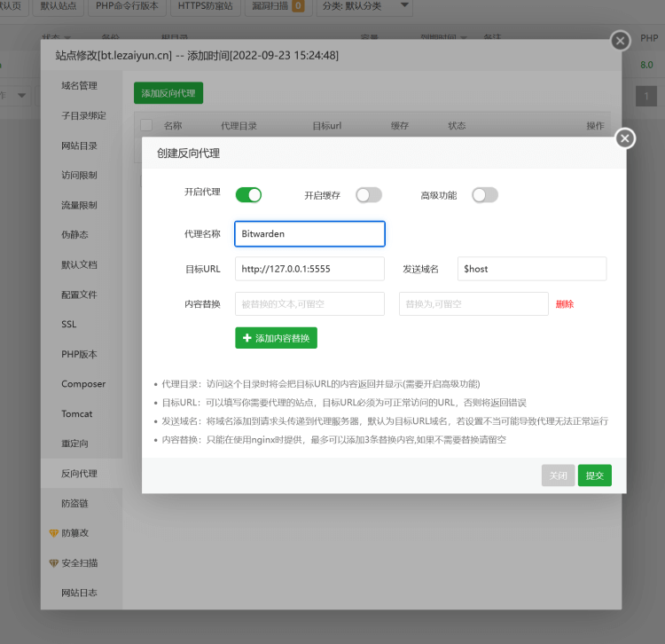Open the Composer tab
Viewport: 665px width, 644px height.
point(83,384)
